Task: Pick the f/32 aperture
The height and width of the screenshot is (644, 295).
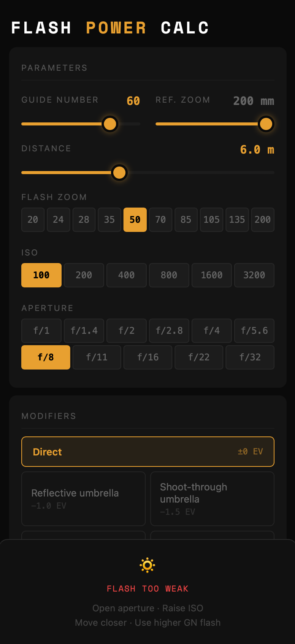Action: pos(250,357)
